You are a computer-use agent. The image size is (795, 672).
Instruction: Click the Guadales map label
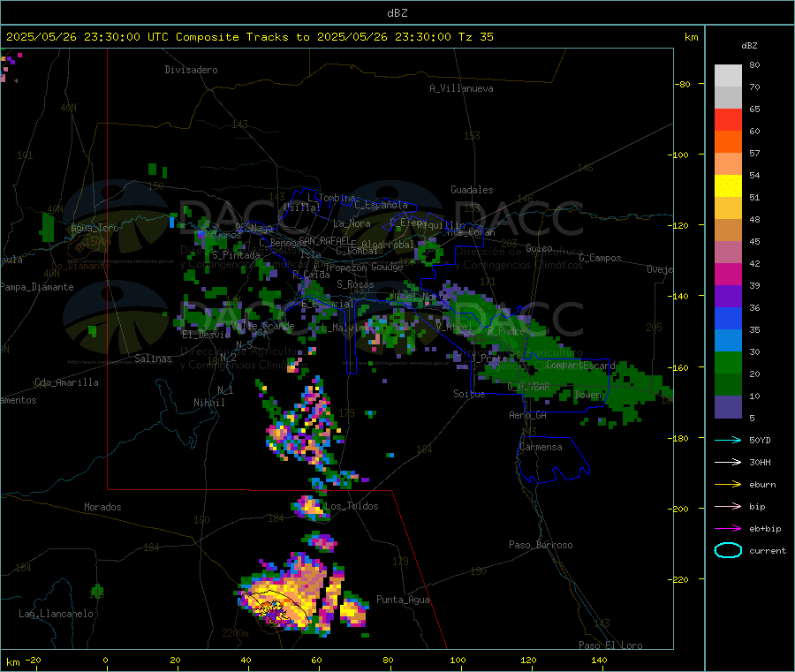tap(472, 190)
